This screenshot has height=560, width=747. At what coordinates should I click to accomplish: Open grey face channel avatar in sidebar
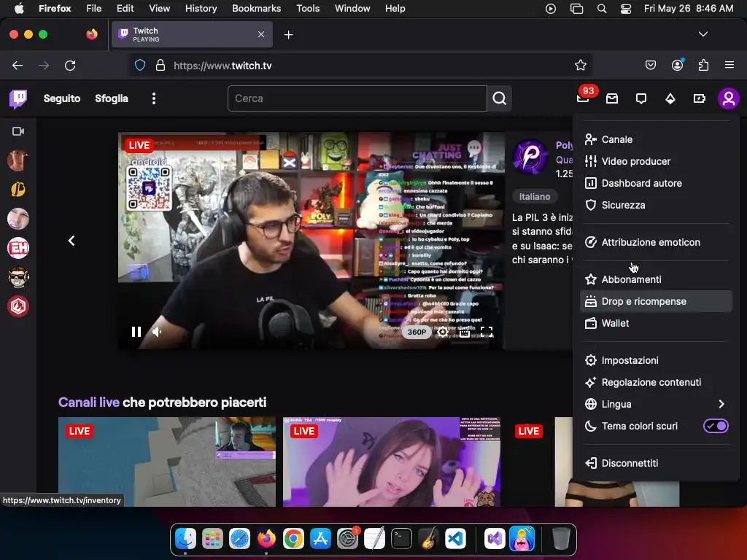click(18, 219)
